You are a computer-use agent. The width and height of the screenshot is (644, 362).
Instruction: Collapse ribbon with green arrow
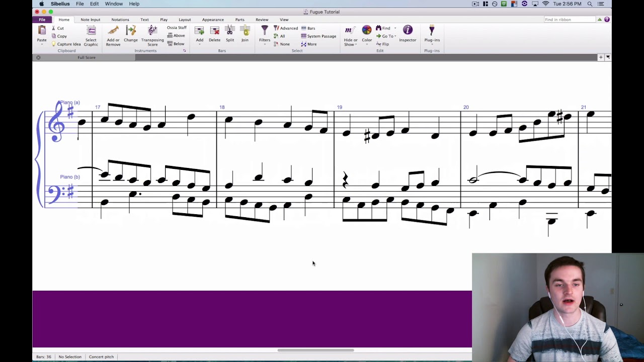600,20
